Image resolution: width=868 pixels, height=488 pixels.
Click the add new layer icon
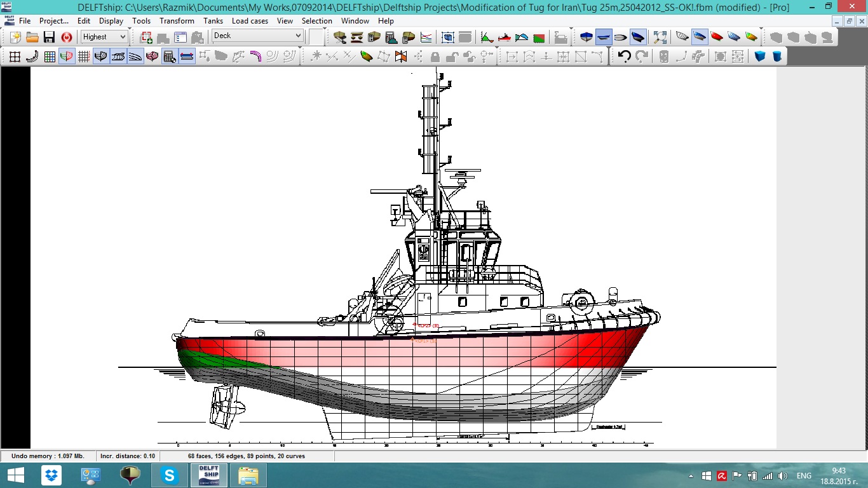(146, 37)
